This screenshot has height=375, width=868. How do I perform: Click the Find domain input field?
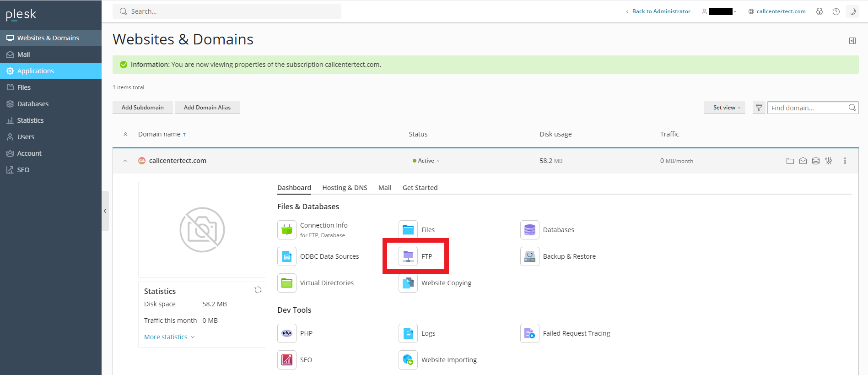point(807,108)
